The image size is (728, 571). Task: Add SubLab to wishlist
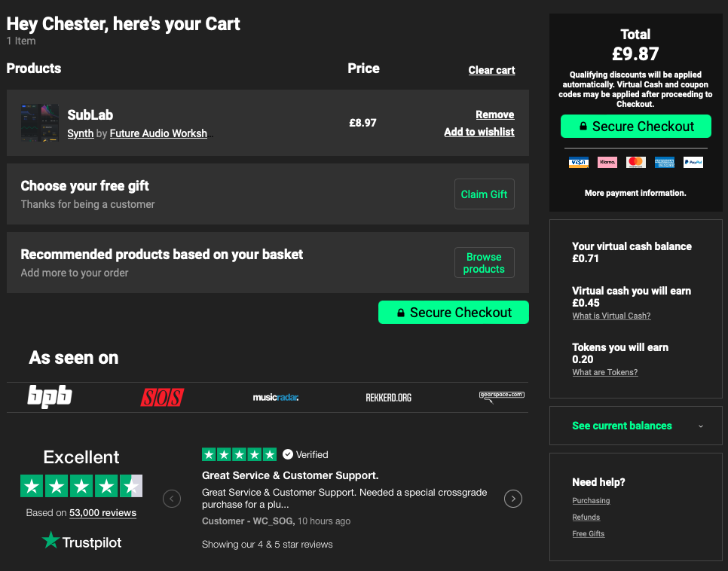[479, 132]
